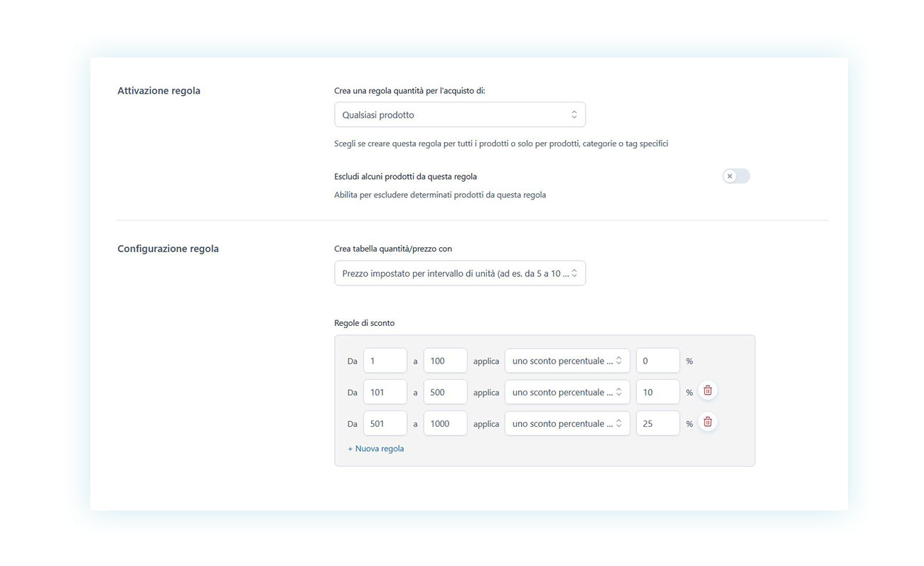Open discount type dropdown in third rule row
The width and height of the screenshot is (924, 566).
(566, 423)
